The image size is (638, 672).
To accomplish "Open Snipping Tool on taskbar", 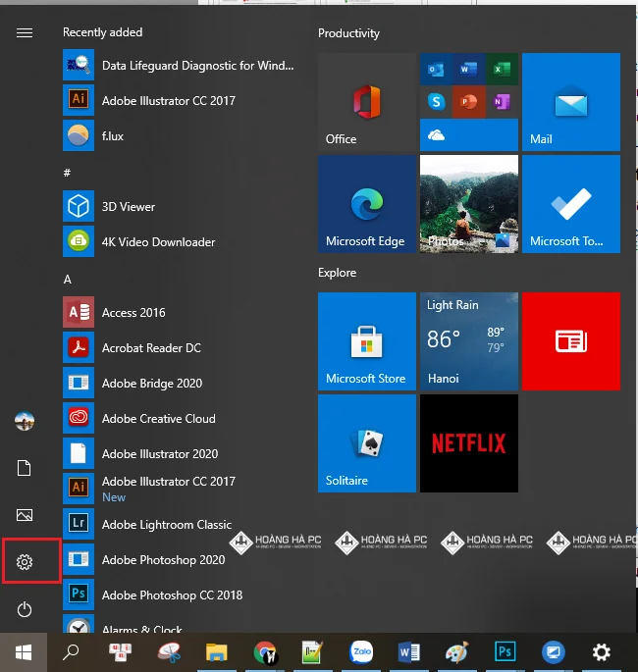I will pos(169,652).
